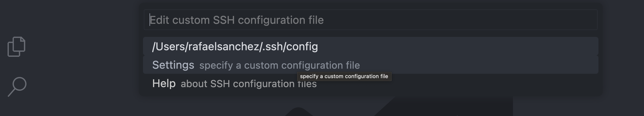
Task: Open the Search view in activity bar
Action: [x=17, y=87]
